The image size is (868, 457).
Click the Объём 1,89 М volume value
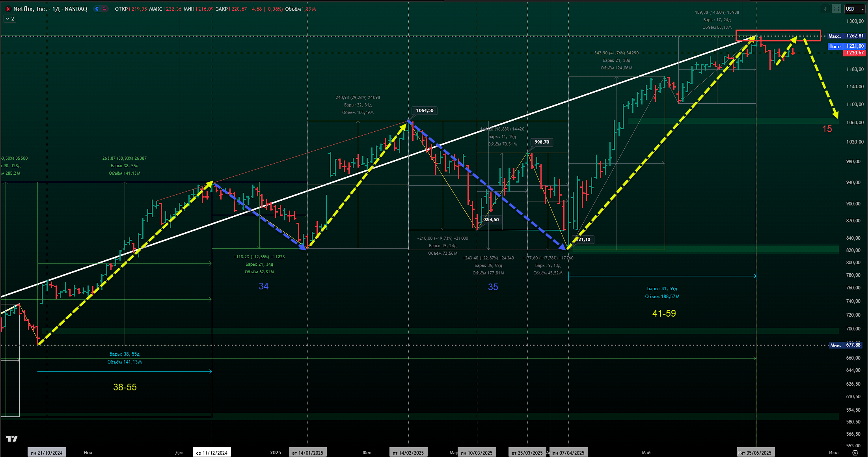click(x=300, y=9)
